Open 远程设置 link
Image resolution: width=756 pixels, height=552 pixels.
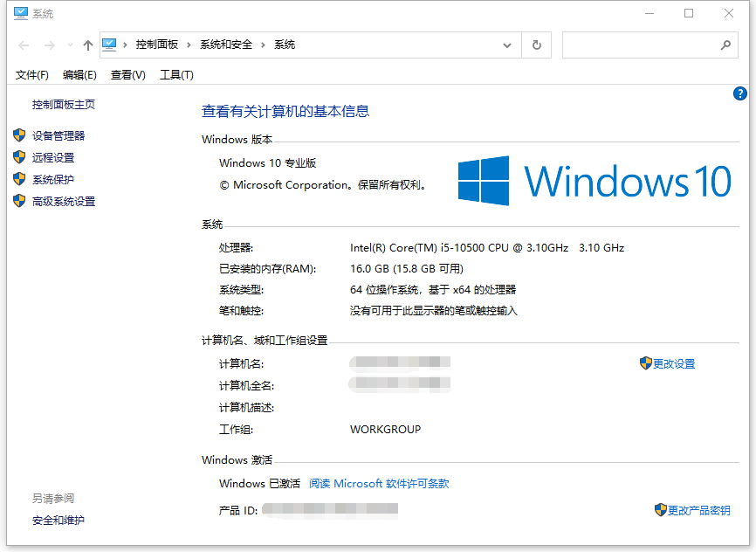[53, 158]
